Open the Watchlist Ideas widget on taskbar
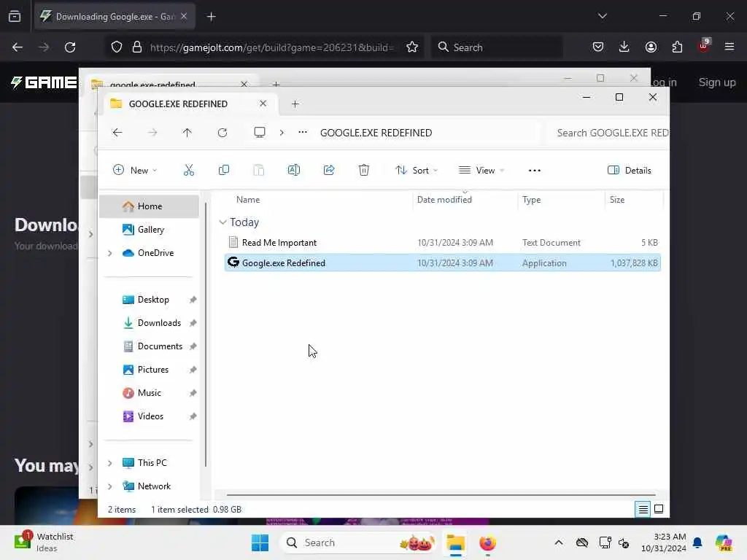This screenshot has width=747, height=560. (44, 542)
